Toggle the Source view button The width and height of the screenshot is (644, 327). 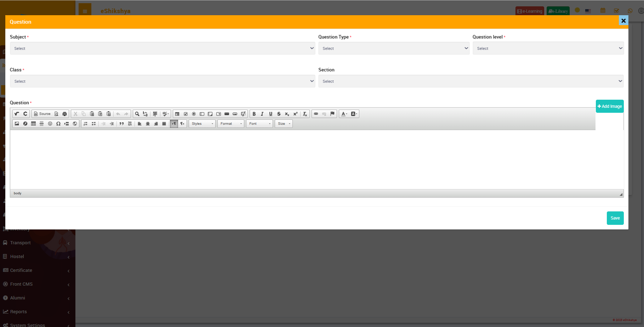click(42, 114)
